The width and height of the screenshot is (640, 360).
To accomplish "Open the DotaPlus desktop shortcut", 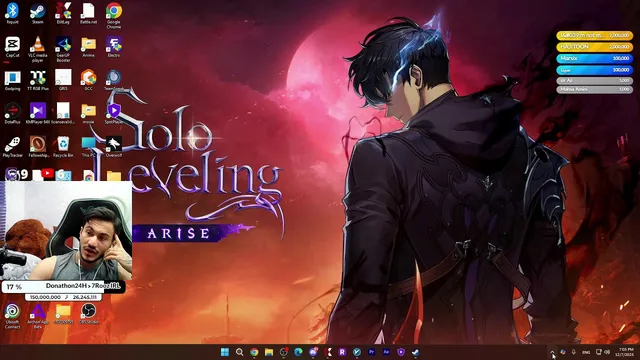I will click(12, 113).
